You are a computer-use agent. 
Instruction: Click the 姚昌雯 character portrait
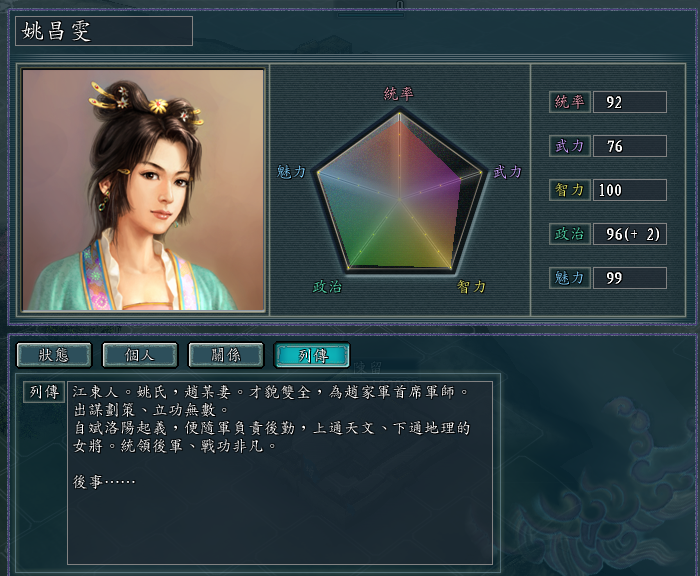tap(143, 190)
